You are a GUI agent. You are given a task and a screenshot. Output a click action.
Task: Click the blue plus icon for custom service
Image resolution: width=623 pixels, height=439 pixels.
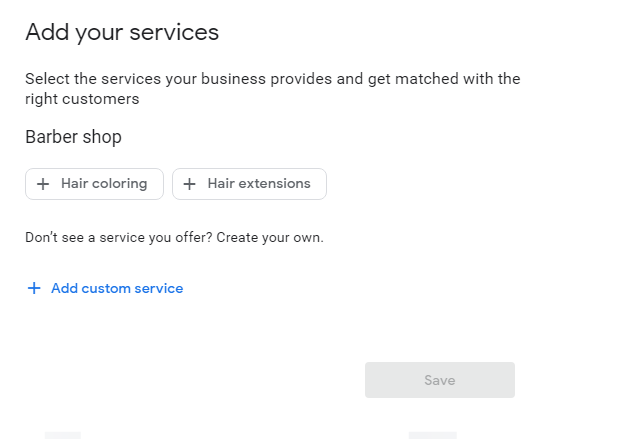(x=34, y=288)
